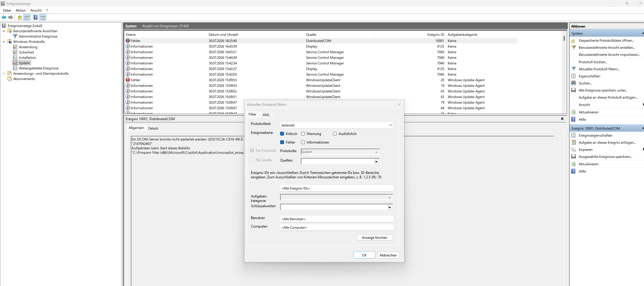644x286 pixels.
Task: Open Ereigniseigenschaften icon
Action: [573, 135]
